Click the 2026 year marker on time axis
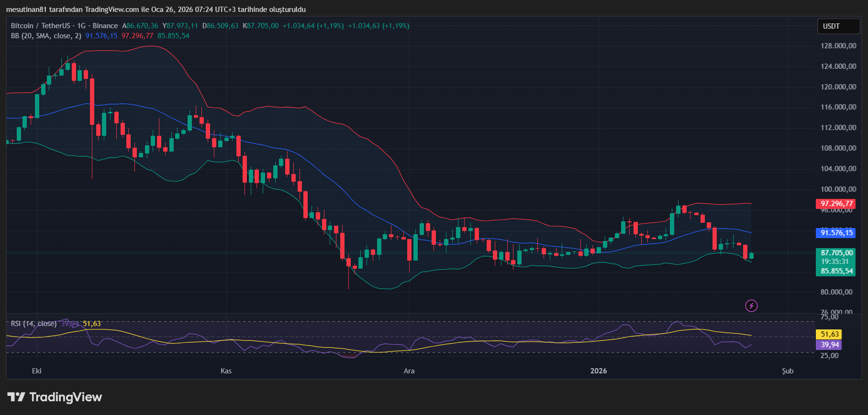 (599, 371)
